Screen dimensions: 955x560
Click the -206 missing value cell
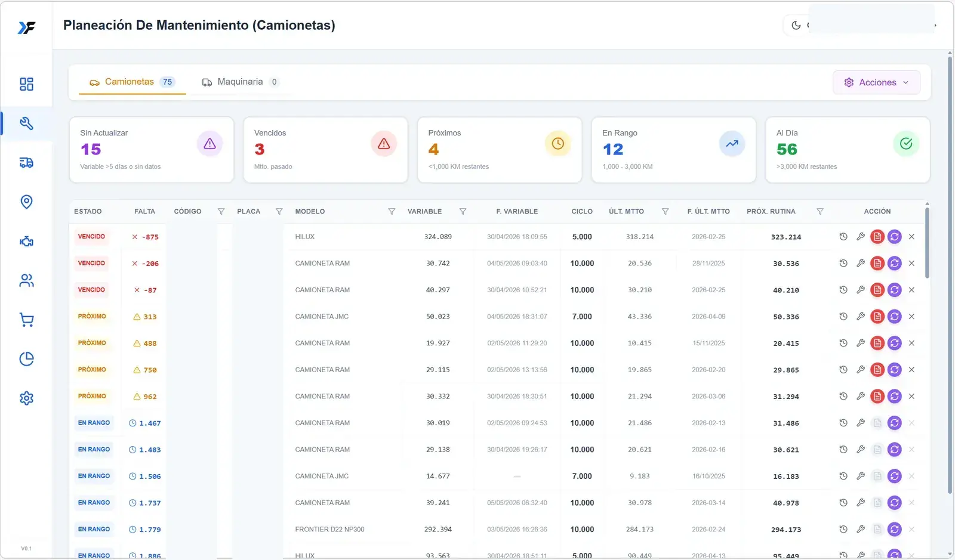145,264
